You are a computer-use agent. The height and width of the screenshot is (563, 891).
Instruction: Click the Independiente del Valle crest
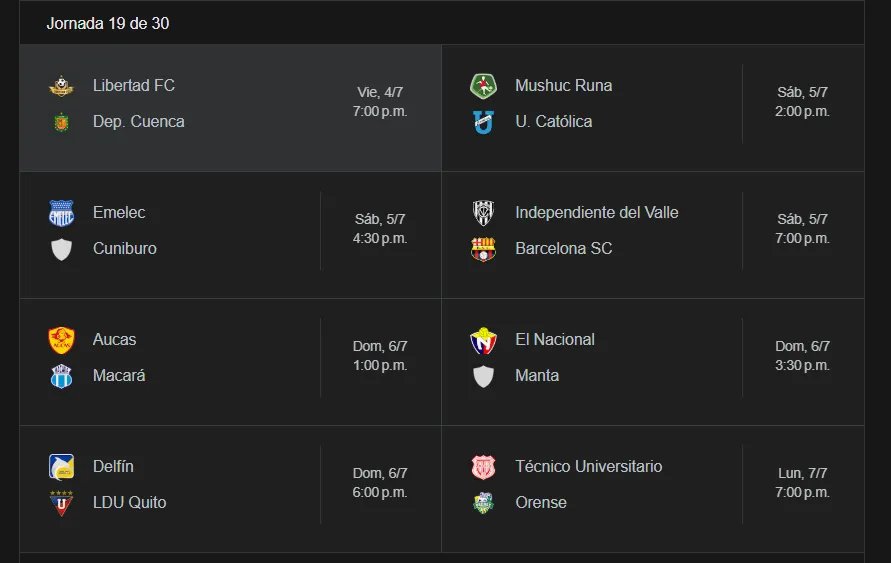click(484, 213)
